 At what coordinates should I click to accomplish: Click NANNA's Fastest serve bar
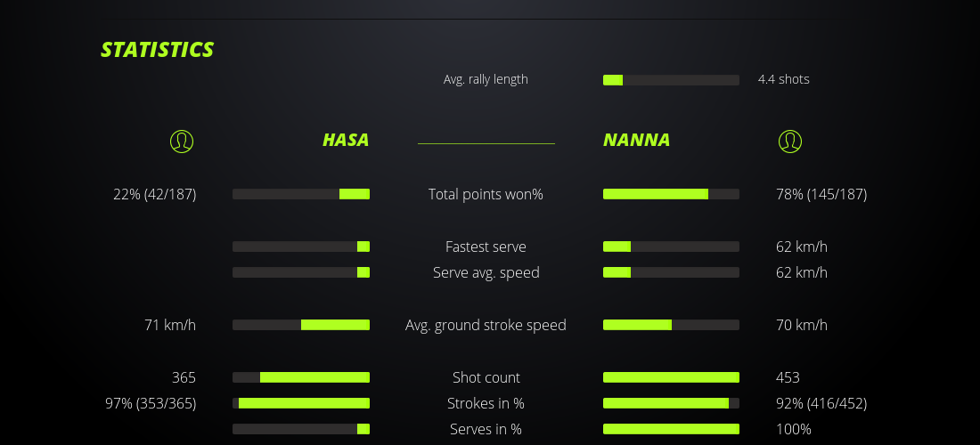[x=671, y=247]
